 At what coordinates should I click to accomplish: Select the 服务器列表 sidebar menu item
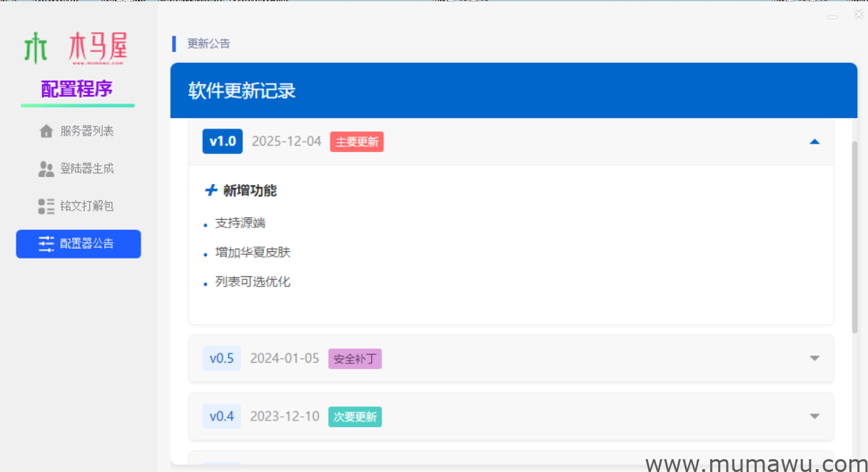(79, 131)
